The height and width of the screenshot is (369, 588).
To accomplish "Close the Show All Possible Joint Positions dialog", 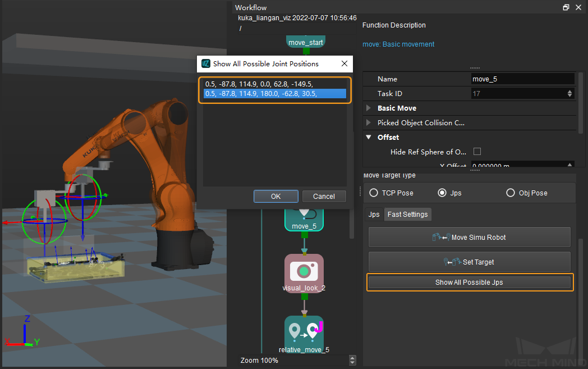I will point(344,64).
